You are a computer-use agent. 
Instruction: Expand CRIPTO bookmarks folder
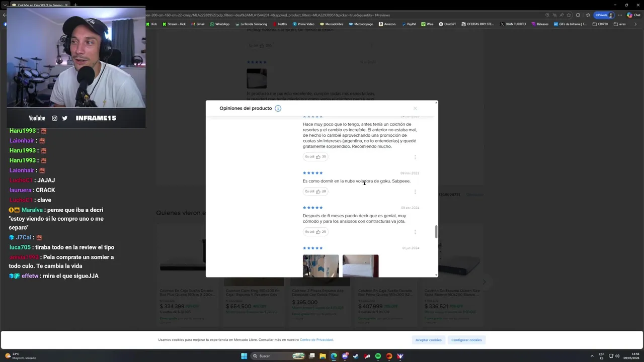click(600, 24)
